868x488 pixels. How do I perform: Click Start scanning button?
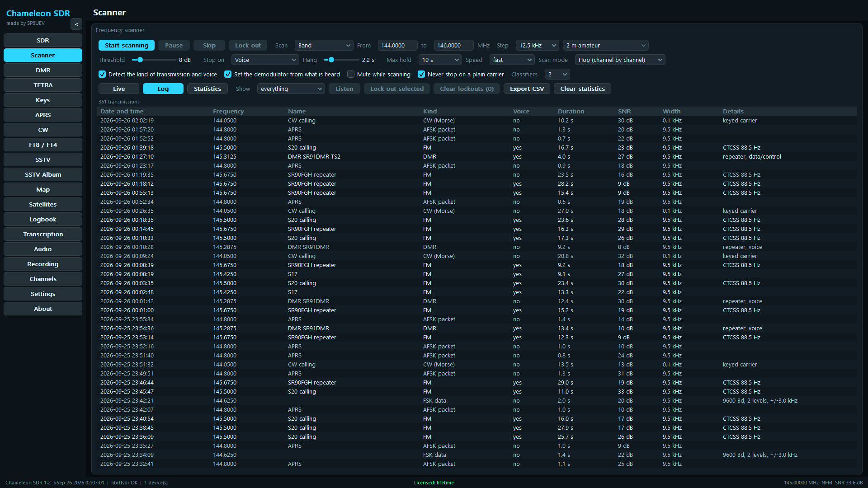pyautogui.click(x=127, y=46)
